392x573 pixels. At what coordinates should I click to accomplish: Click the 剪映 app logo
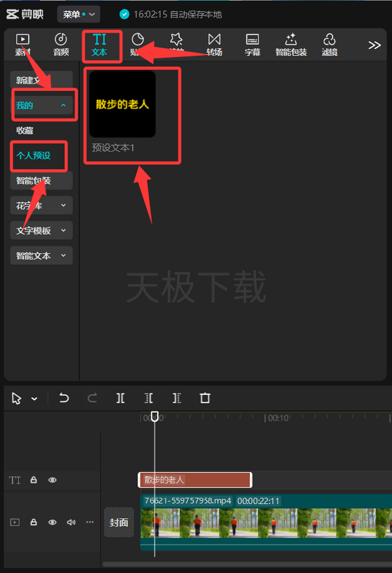tap(25, 14)
